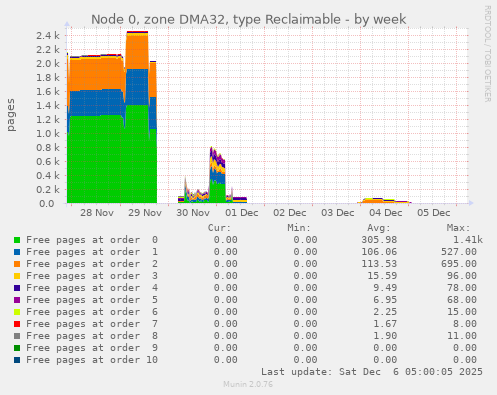Click the 15.00 max value

pos(462,312)
